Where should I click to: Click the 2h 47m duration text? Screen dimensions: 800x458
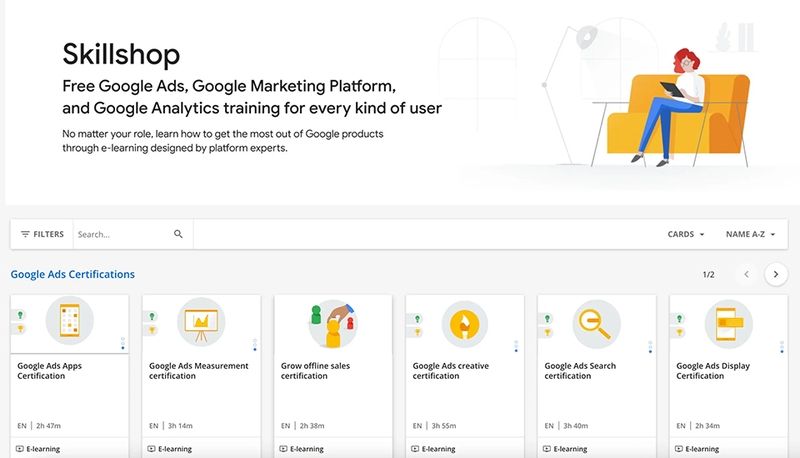click(48, 425)
